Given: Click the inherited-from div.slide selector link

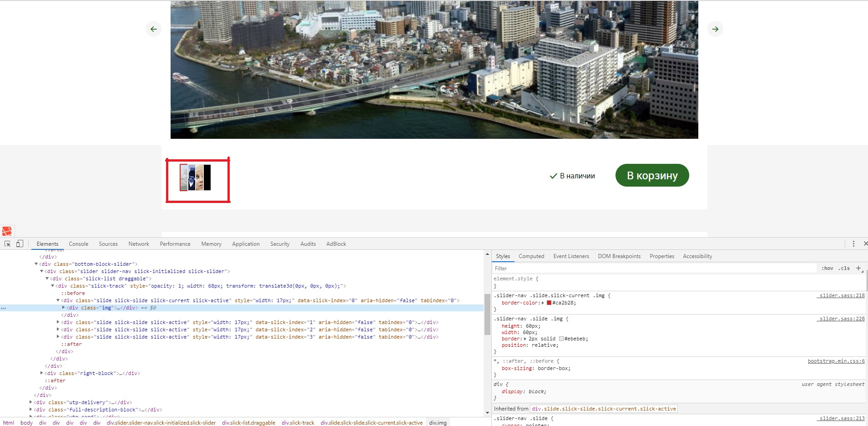Looking at the screenshot, I should (x=604, y=409).
